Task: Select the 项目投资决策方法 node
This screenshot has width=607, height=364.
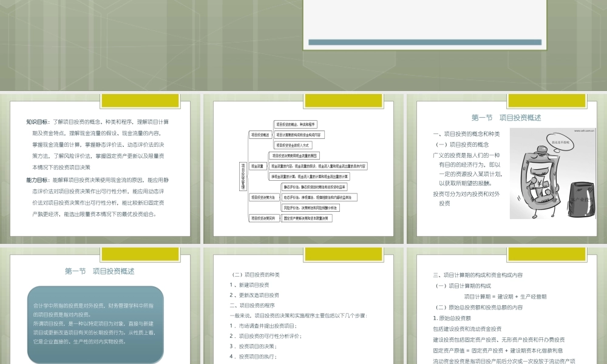Action: [264, 197]
